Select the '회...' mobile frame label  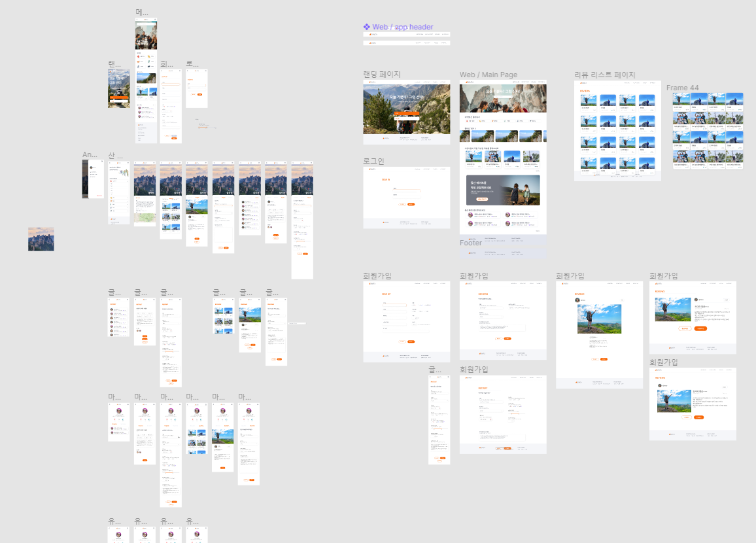(x=167, y=63)
